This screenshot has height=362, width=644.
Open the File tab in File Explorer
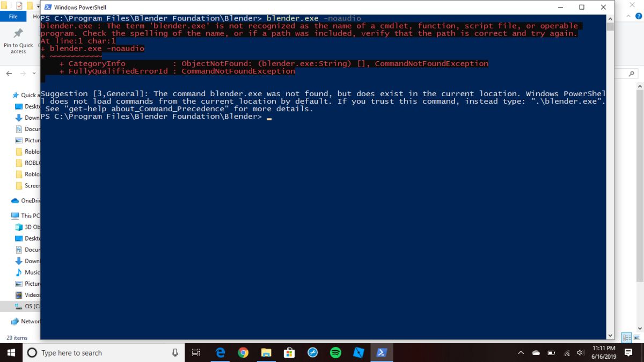tap(13, 17)
